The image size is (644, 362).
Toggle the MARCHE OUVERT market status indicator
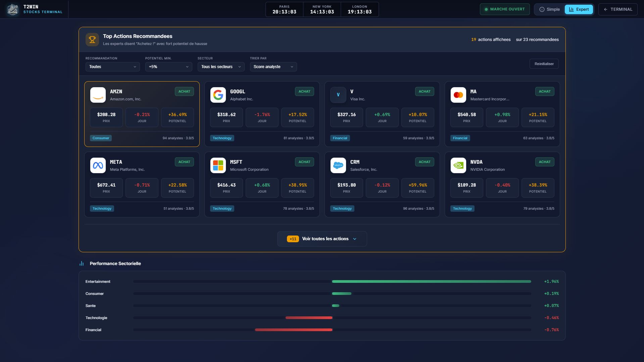pyautogui.click(x=505, y=9)
